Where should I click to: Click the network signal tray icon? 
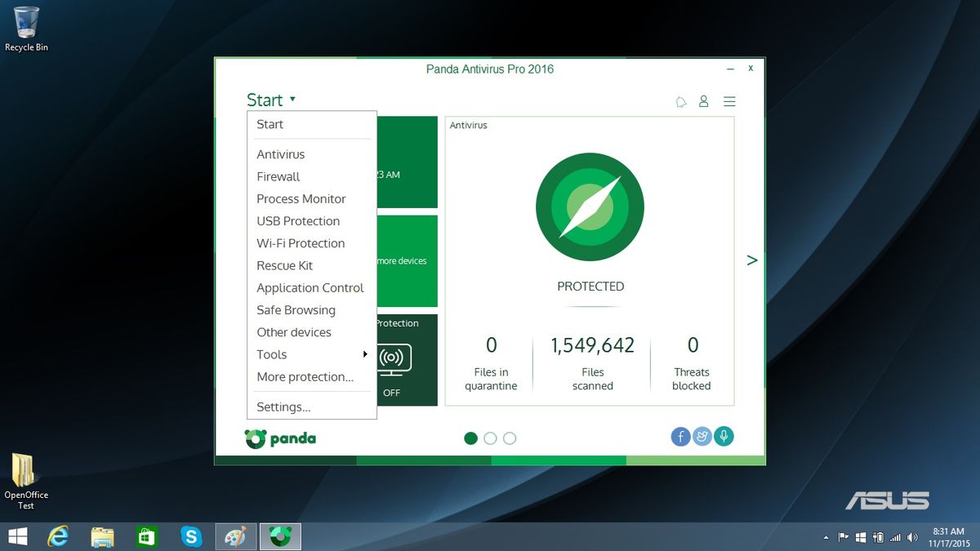click(896, 538)
